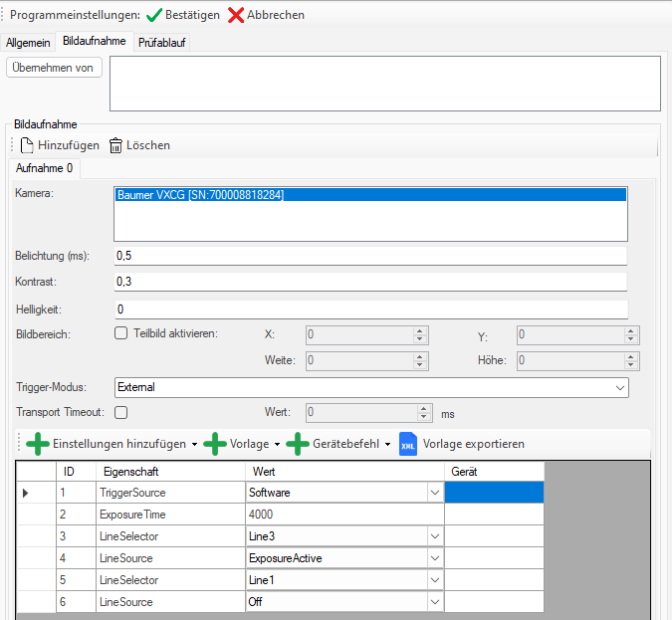Open the Trigger-Modus External dropdown
Image resolution: width=672 pixels, height=620 pixels.
pyautogui.click(x=620, y=386)
